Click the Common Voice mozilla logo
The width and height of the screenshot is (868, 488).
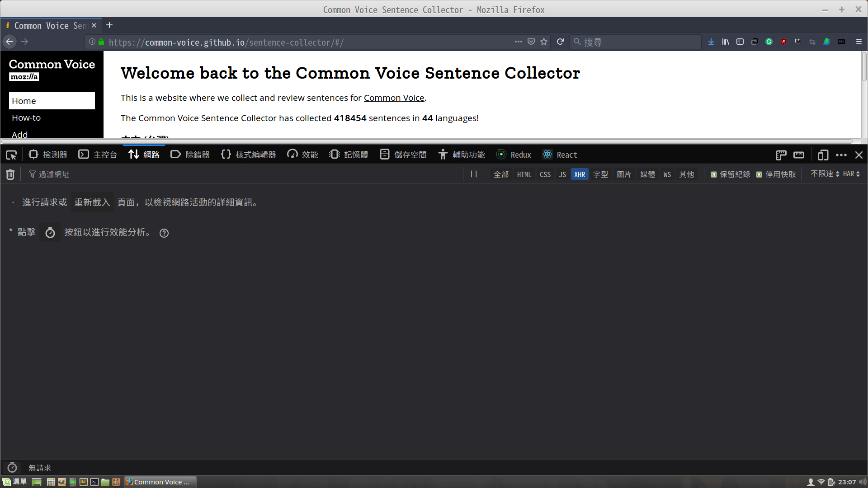coord(52,70)
